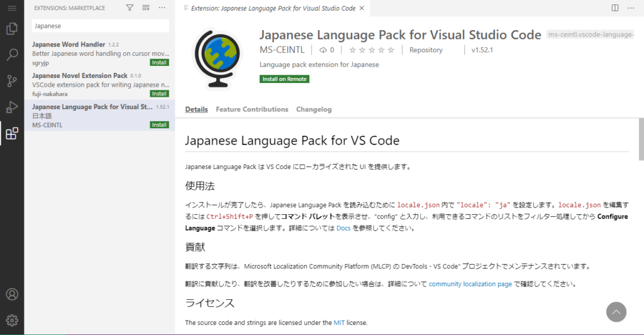Viewport: 644px width, 335px height.
Task: Clear extensions search results icon
Action: point(146,8)
